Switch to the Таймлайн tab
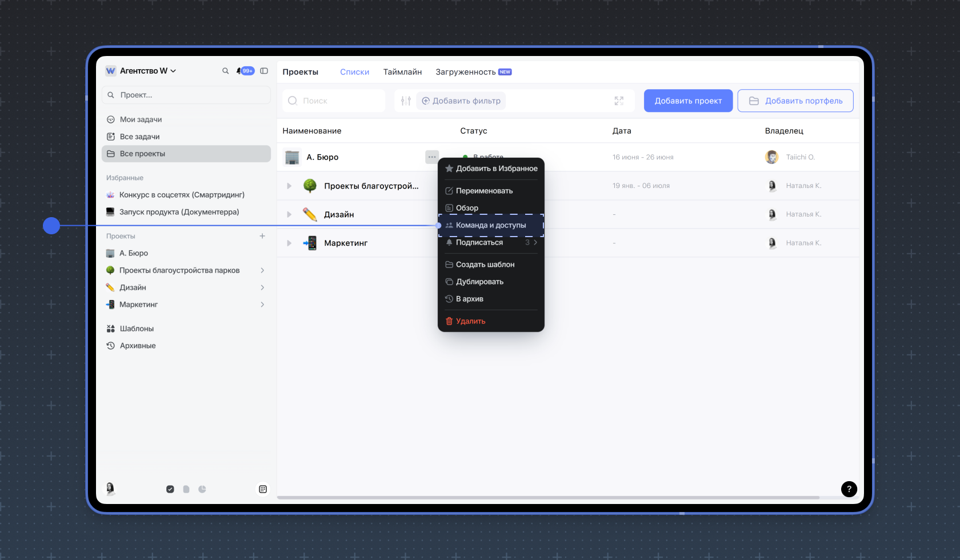This screenshot has width=960, height=560. click(x=402, y=72)
